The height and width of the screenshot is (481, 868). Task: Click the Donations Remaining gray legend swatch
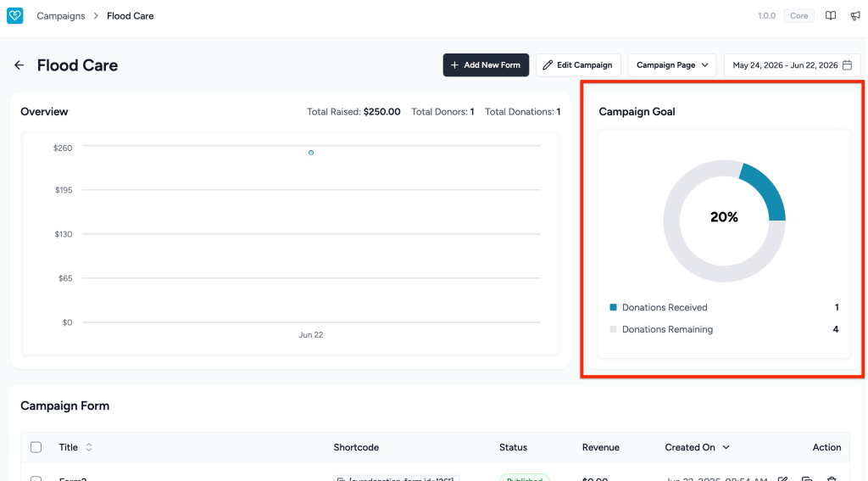point(613,329)
